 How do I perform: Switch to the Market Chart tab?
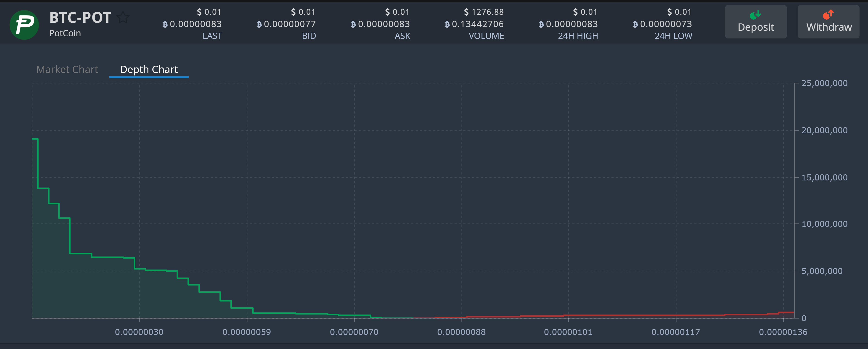[67, 69]
